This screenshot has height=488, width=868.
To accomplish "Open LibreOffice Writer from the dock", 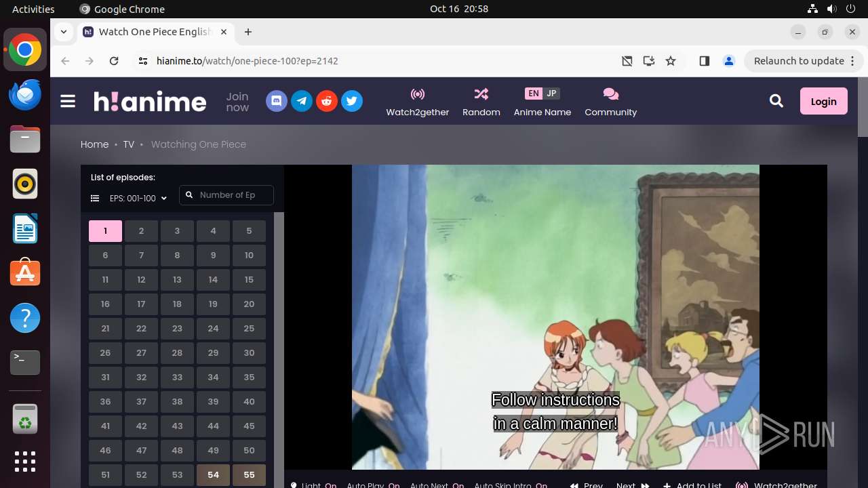I will (25, 228).
